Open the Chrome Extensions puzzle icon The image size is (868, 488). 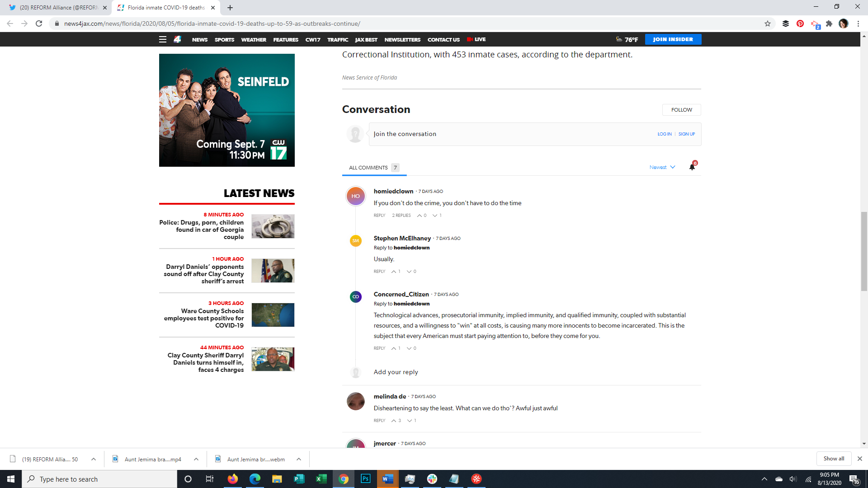tap(829, 23)
